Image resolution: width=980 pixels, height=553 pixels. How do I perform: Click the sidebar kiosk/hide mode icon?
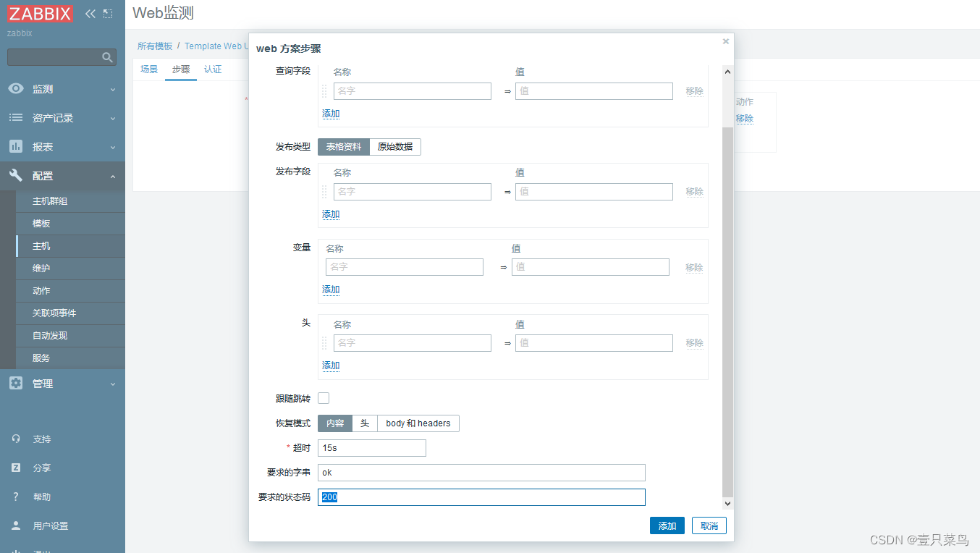pyautogui.click(x=108, y=14)
